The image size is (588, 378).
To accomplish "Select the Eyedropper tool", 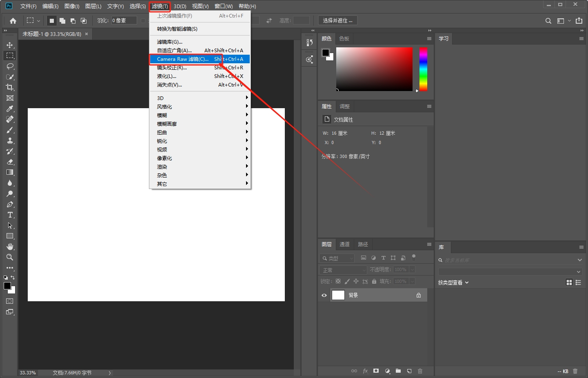I will tap(10, 109).
